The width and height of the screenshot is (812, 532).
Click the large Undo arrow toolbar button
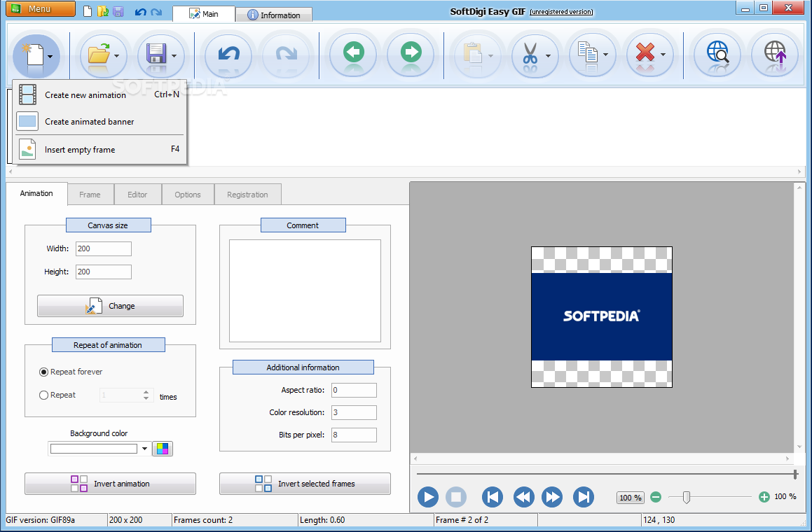(228, 55)
